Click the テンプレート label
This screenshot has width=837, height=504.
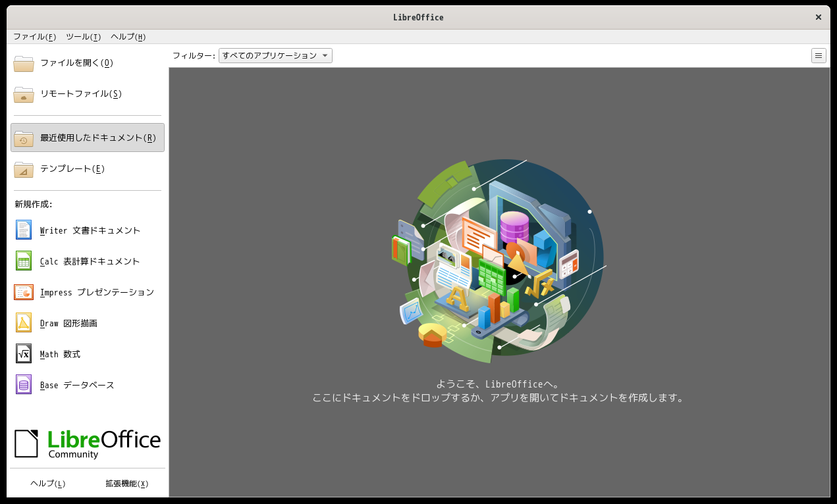tap(72, 169)
